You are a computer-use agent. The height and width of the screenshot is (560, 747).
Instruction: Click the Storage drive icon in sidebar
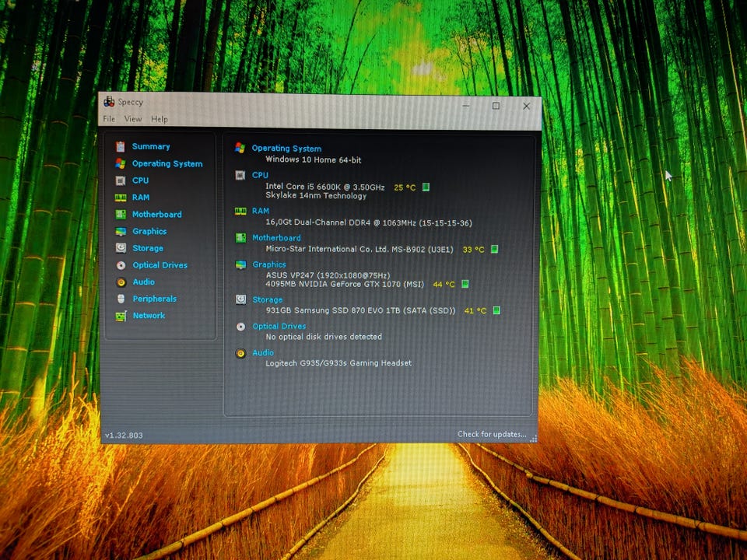(121, 248)
